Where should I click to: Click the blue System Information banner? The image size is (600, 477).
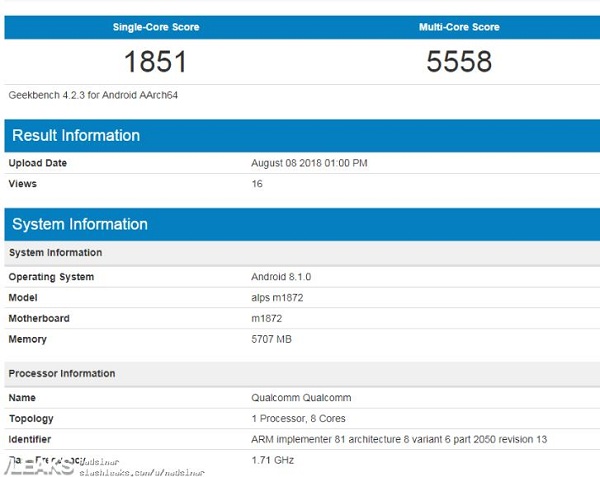click(x=300, y=224)
